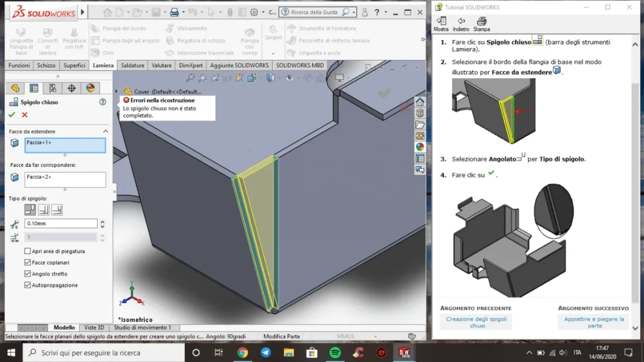
Task: Switch to DimXpert ribbon tab
Action: click(191, 66)
